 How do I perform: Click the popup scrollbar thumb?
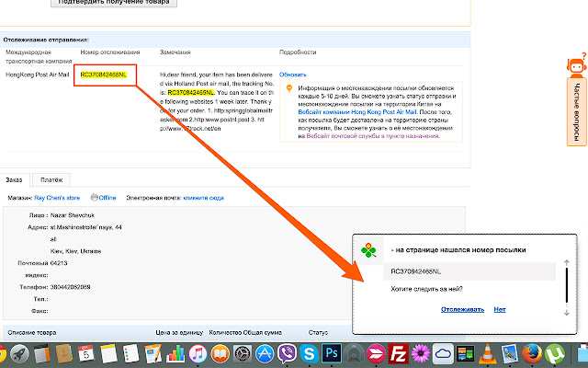[567, 284]
